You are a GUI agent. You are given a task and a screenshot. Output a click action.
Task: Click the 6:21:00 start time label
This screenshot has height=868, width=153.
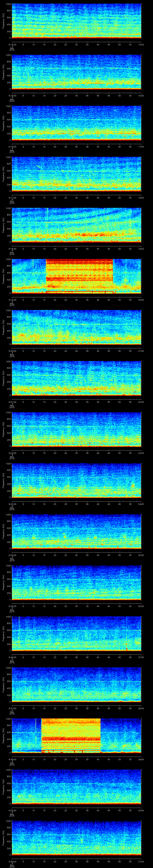click(12, 402)
